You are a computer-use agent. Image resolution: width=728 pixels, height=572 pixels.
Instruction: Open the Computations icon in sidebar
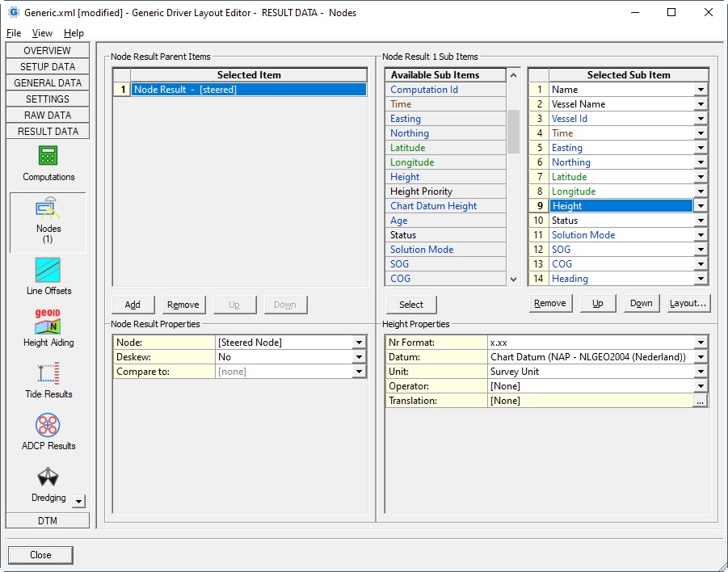point(48,156)
